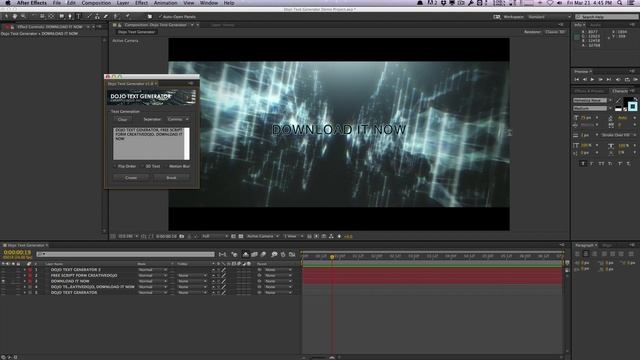640x360 pixels.
Task: Open the Layer menu
Action: pos(123,3)
